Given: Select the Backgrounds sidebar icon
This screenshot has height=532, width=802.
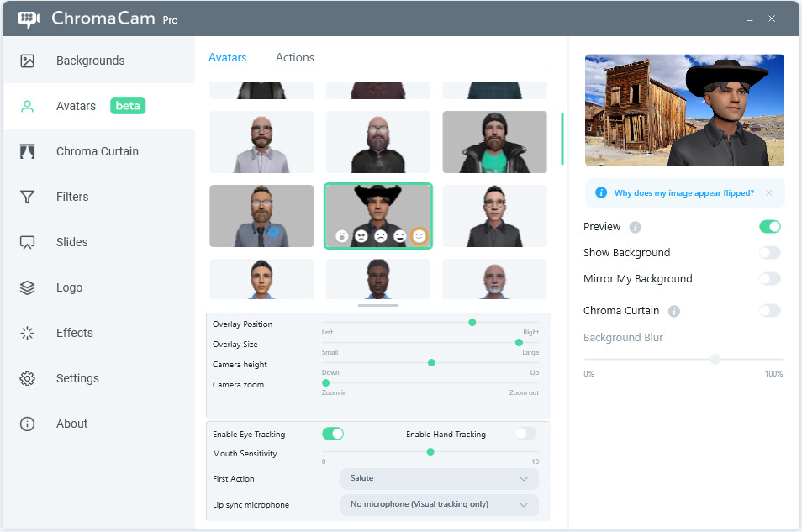Looking at the screenshot, I should pos(28,61).
